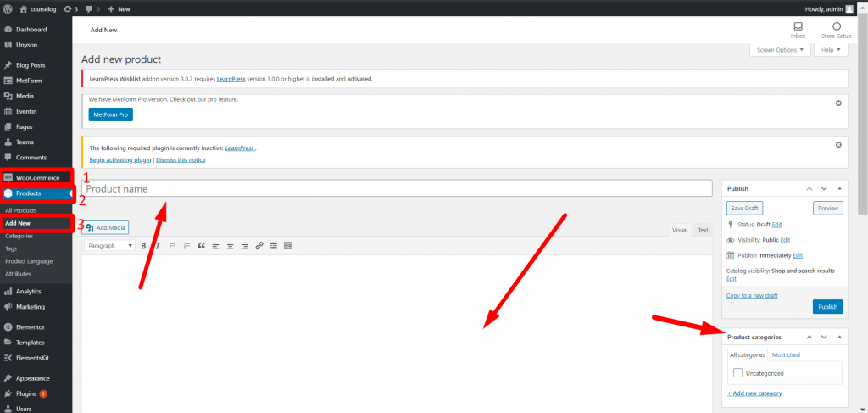Click the insert link icon

pyautogui.click(x=259, y=246)
